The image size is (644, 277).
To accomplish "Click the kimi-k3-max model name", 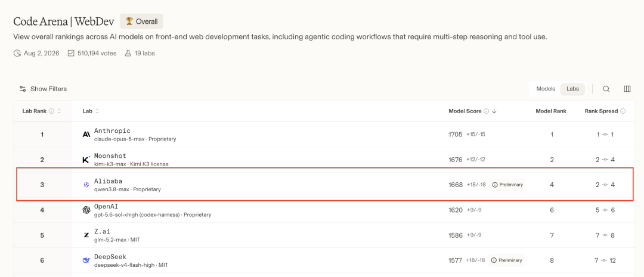I will 111,164.
